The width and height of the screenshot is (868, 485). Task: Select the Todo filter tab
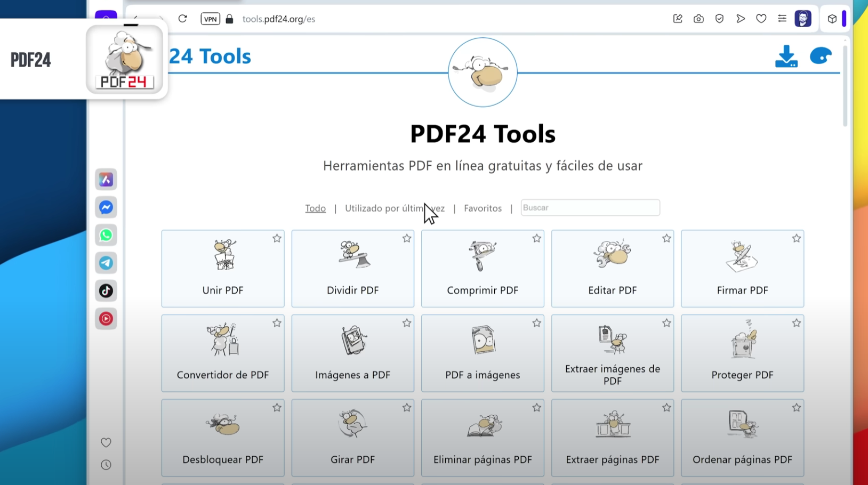[315, 208]
